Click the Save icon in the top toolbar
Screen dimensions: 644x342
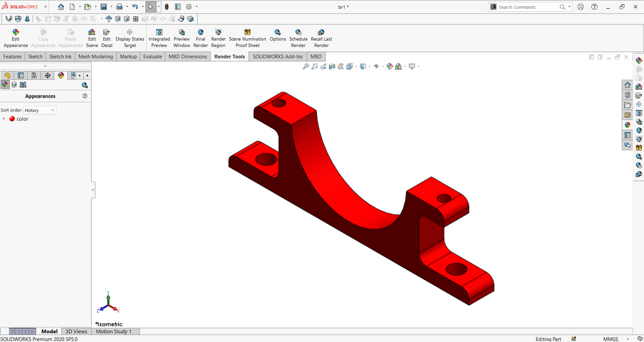pyautogui.click(x=104, y=7)
